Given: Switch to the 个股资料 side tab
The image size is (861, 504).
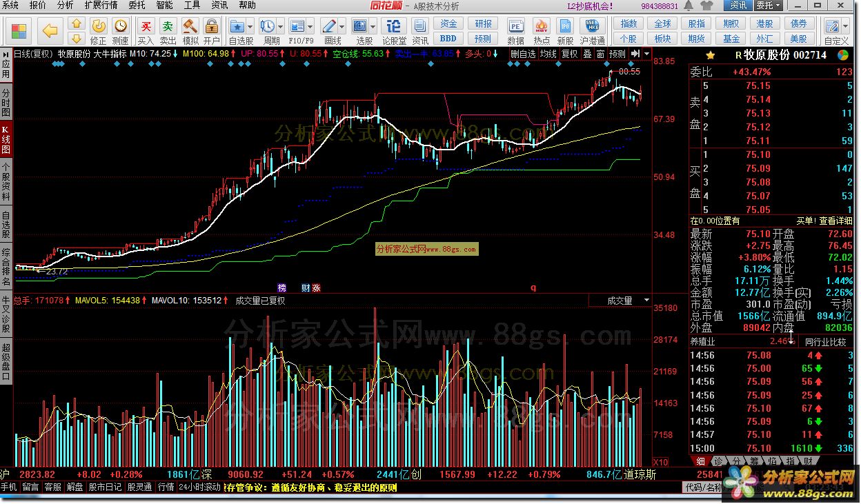Looking at the screenshot, I should (x=6, y=182).
